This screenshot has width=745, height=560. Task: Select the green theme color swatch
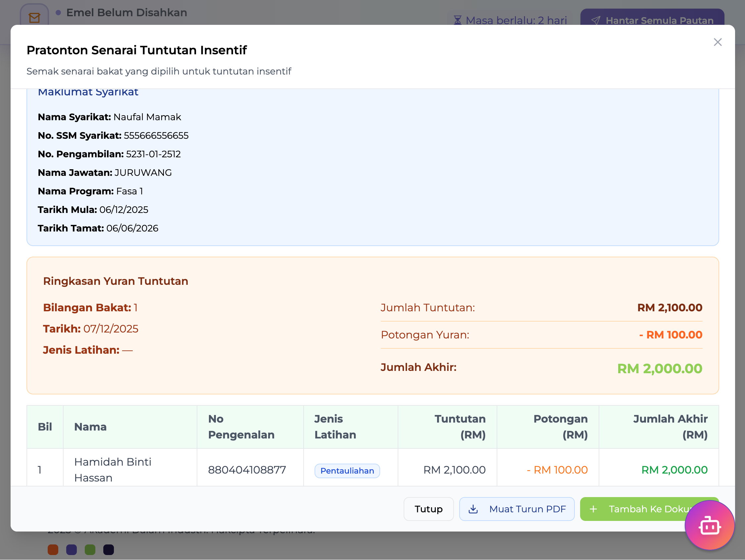(90, 549)
